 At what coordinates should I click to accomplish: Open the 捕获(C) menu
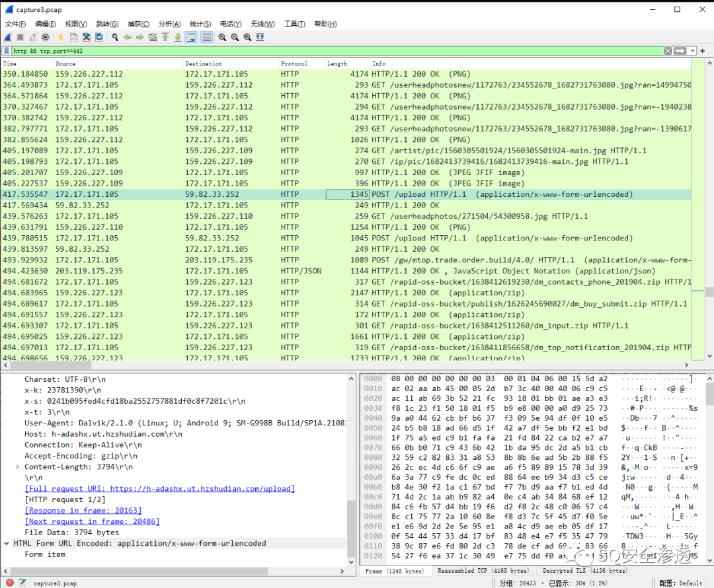(138, 24)
